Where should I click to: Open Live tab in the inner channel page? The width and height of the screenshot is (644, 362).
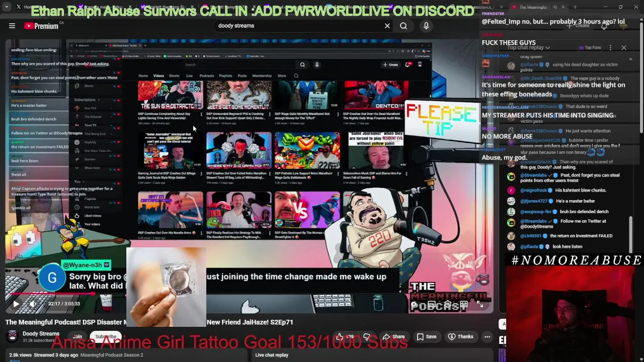click(x=189, y=76)
